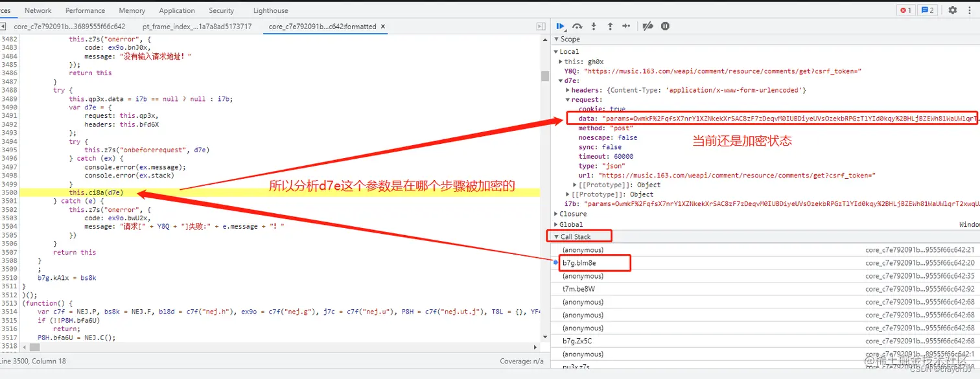Toggle pause on exceptions
The image size is (980, 379).
pos(665,26)
